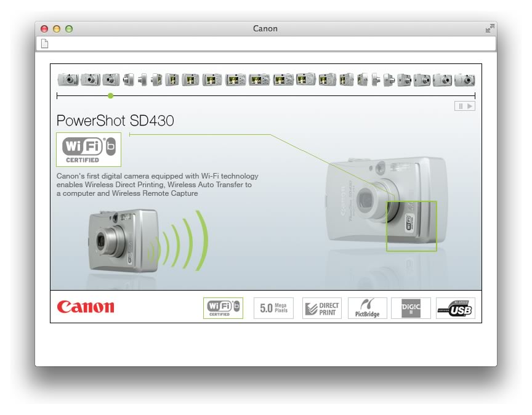Select the Wi-Fi Certified icon beside the Canon logo
532x415 pixels.
pos(223,308)
